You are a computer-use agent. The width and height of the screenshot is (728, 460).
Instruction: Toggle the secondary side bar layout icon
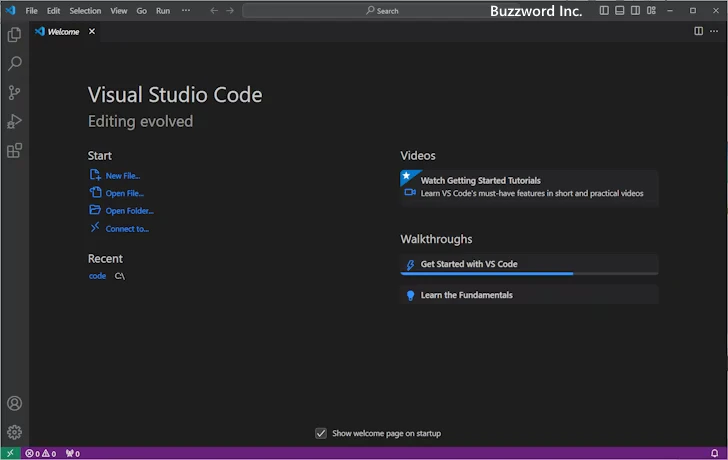point(636,10)
